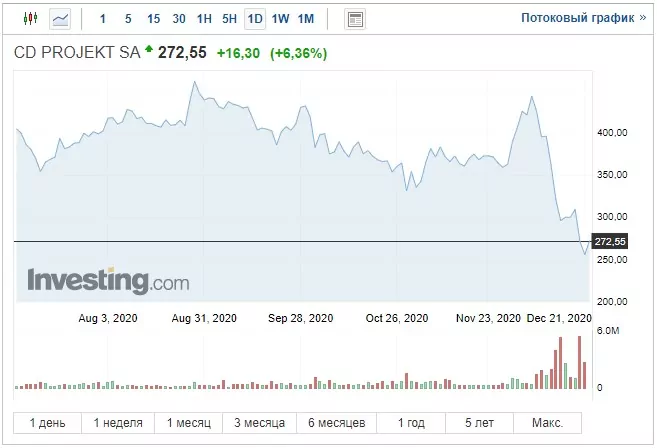657x448 pixels.
Task: Set interval to 30 minutes
Action: click(x=179, y=19)
